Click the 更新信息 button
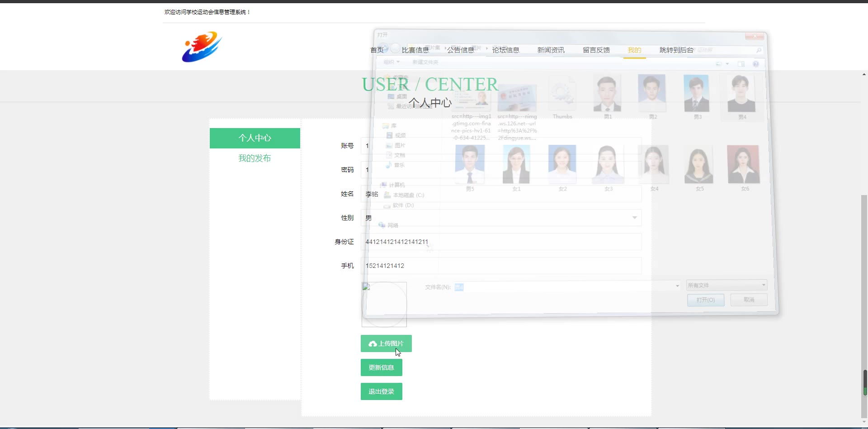 click(x=382, y=367)
